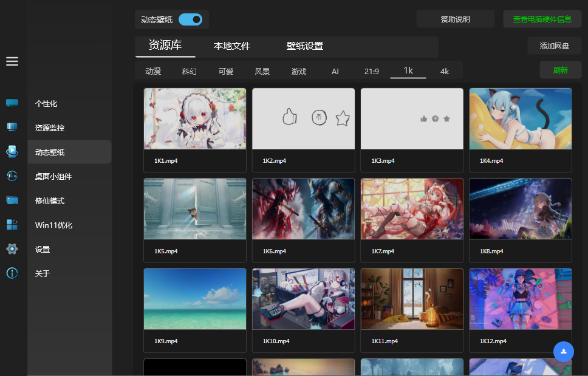Click the 资源监控 sidebar icon
Viewport: 588px width, 376px height.
(x=12, y=127)
